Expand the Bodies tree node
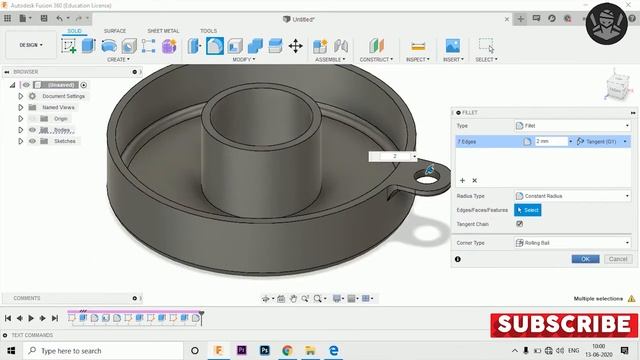 click(20, 130)
